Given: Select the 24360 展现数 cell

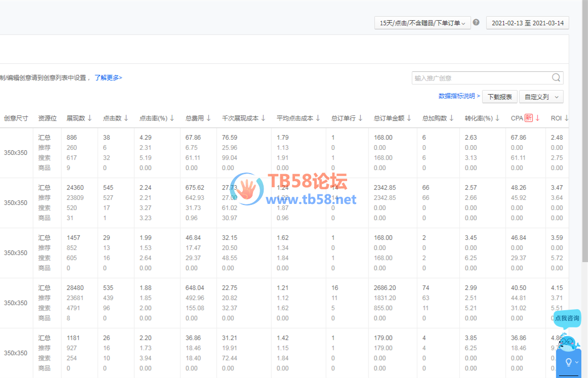Looking at the screenshot, I should (x=75, y=188).
